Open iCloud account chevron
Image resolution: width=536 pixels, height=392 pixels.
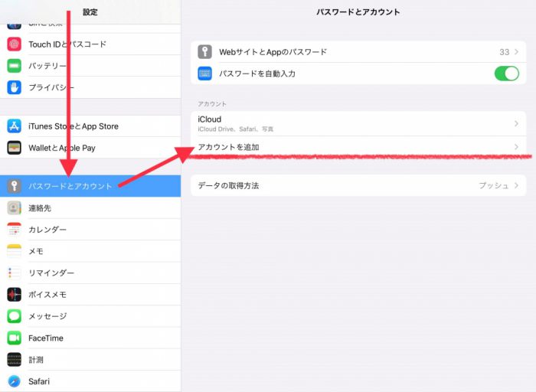coord(516,123)
